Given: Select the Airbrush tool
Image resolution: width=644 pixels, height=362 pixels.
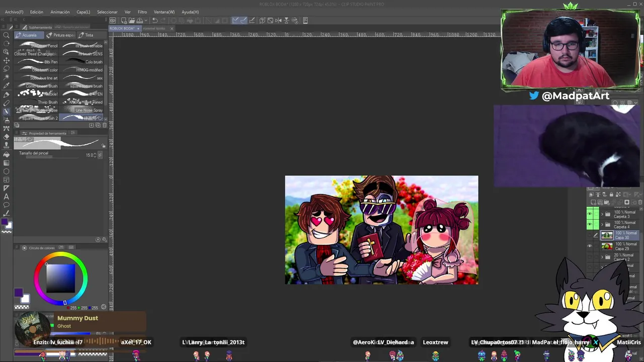Looking at the screenshot, I should pos(6,120).
